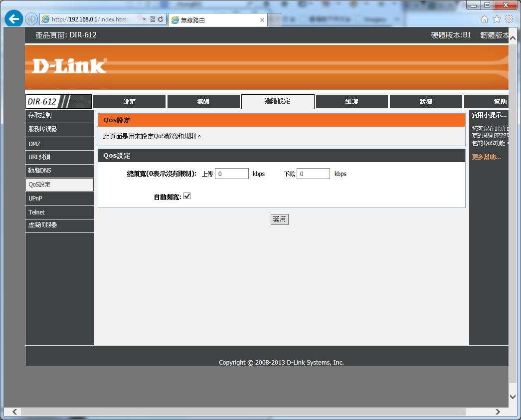Click the browser back arrow button
521x420 pixels.
click(13, 19)
